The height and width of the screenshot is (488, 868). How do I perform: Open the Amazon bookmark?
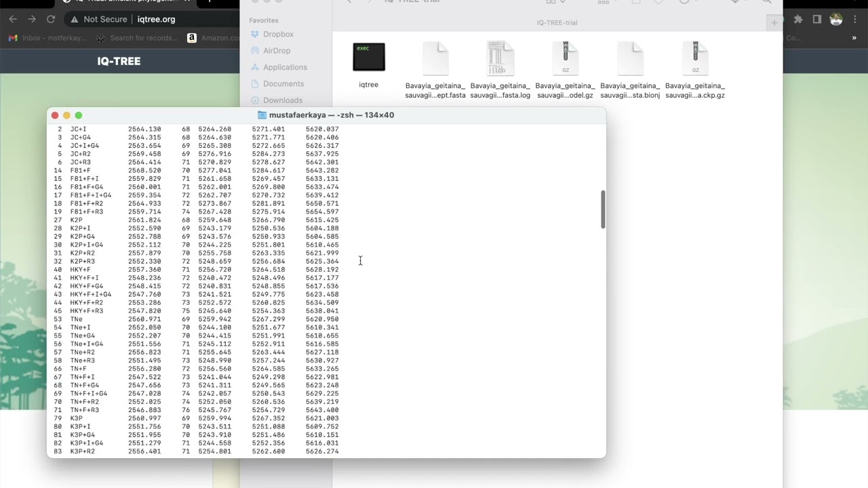(x=213, y=38)
